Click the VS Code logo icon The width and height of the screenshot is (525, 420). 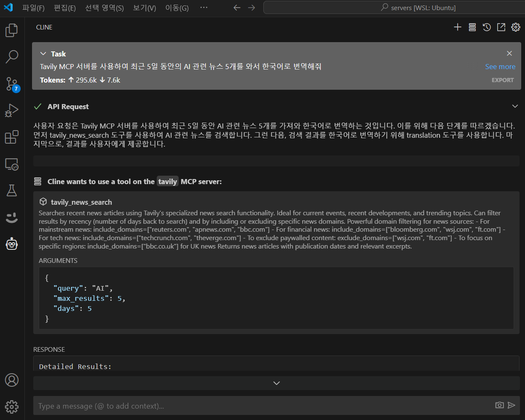tap(8, 8)
